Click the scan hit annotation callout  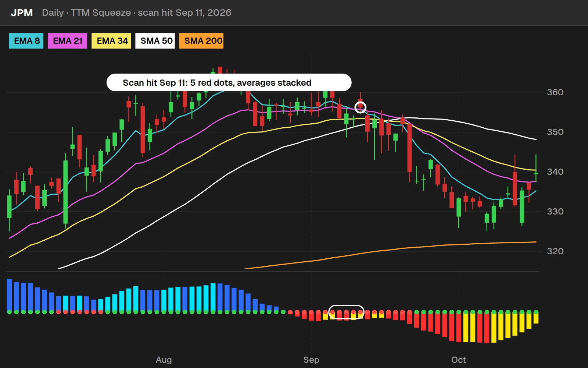click(x=229, y=82)
